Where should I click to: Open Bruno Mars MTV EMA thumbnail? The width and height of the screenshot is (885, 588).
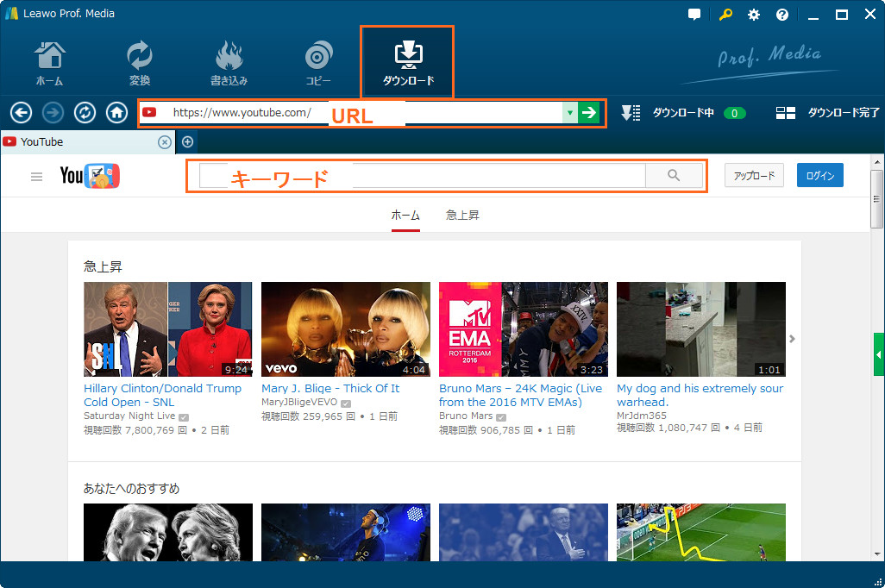[x=524, y=329]
